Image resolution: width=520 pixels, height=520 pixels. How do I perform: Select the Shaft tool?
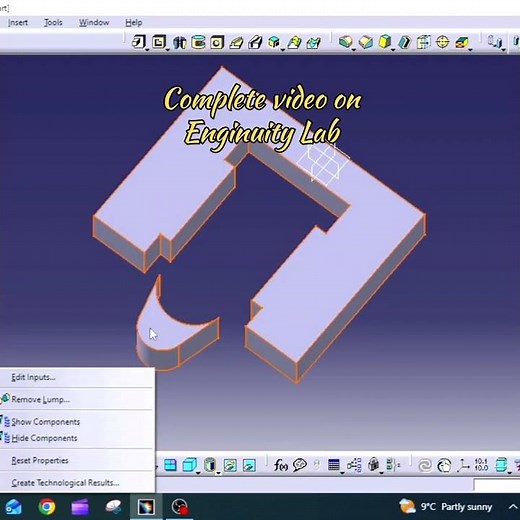pyautogui.click(x=179, y=42)
